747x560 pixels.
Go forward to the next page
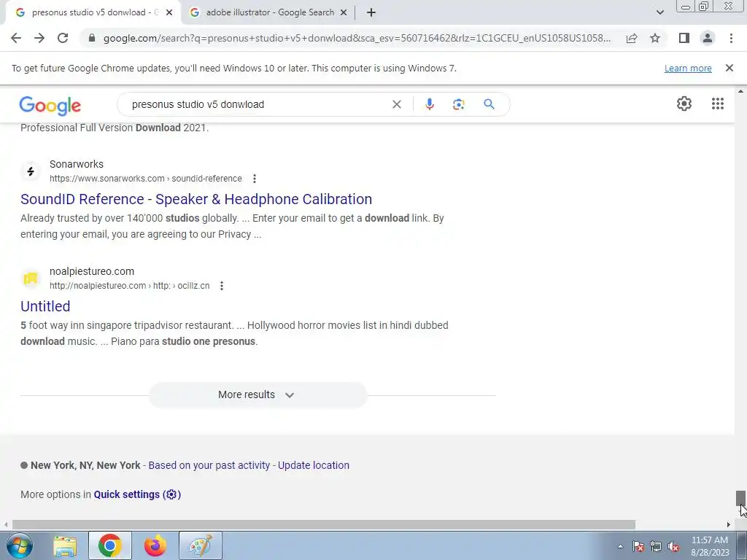click(x=39, y=38)
